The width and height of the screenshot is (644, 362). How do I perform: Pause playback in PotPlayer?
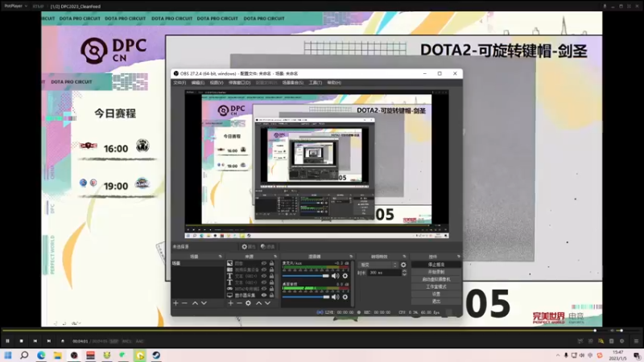[x=7, y=341]
